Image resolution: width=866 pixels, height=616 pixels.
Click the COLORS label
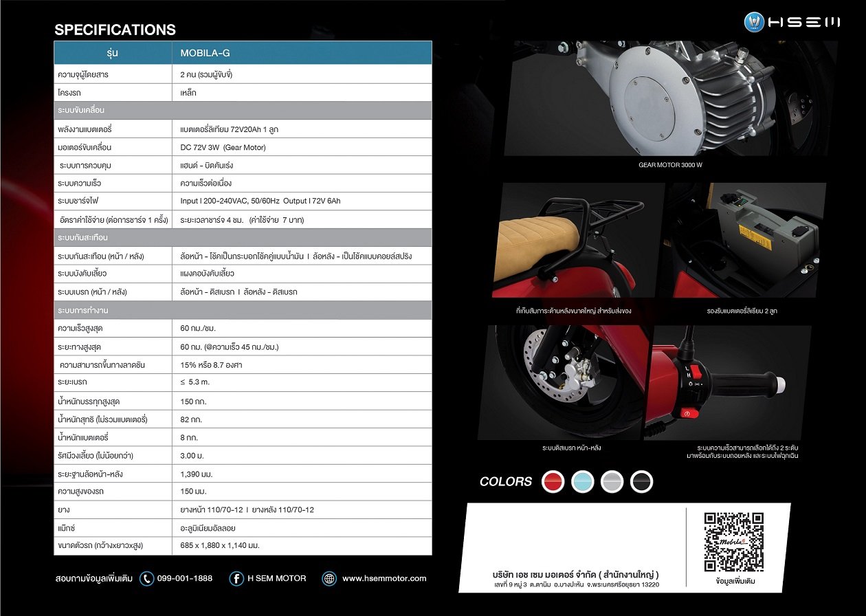506,482
